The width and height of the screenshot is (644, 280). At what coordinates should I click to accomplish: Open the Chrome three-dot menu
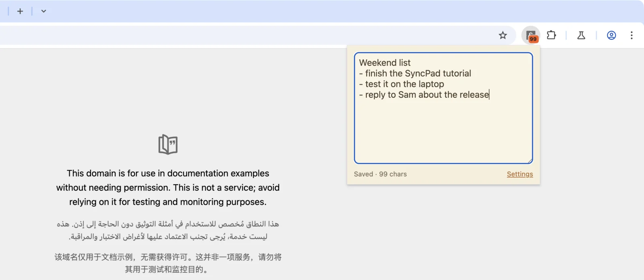point(632,35)
